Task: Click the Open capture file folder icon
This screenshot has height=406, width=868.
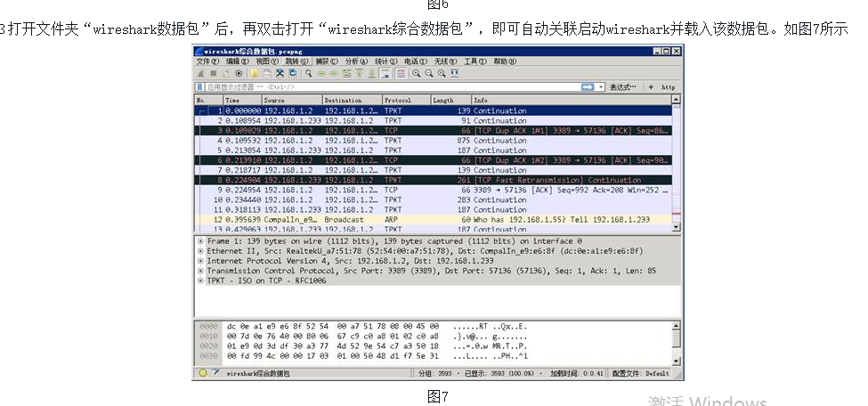Action: (x=255, y=74)
